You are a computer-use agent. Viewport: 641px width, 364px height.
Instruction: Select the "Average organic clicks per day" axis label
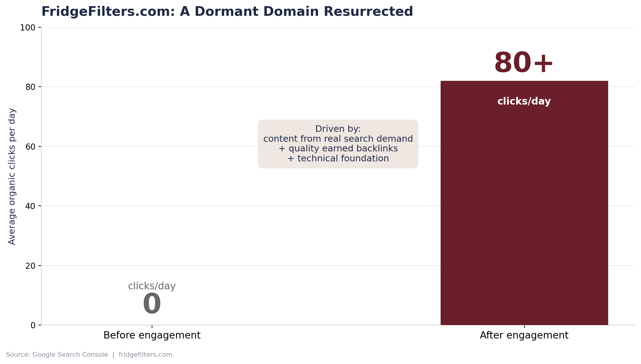click(x=12, y=176)
